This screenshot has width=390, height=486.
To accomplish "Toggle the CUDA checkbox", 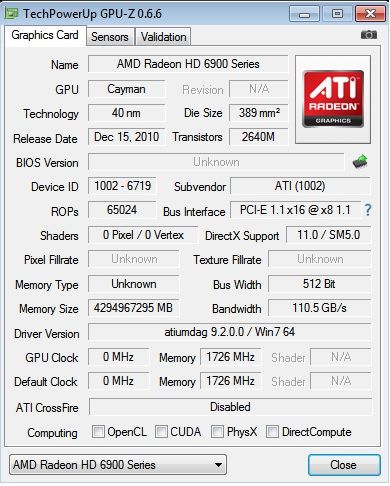I will [161, 431].
